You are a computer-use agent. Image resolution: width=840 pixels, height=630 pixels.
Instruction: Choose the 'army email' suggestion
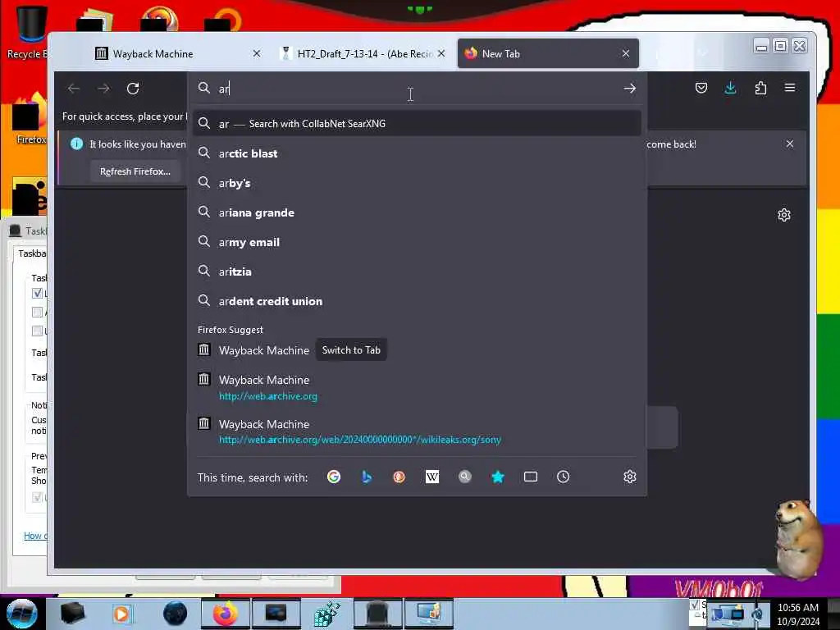417,242
